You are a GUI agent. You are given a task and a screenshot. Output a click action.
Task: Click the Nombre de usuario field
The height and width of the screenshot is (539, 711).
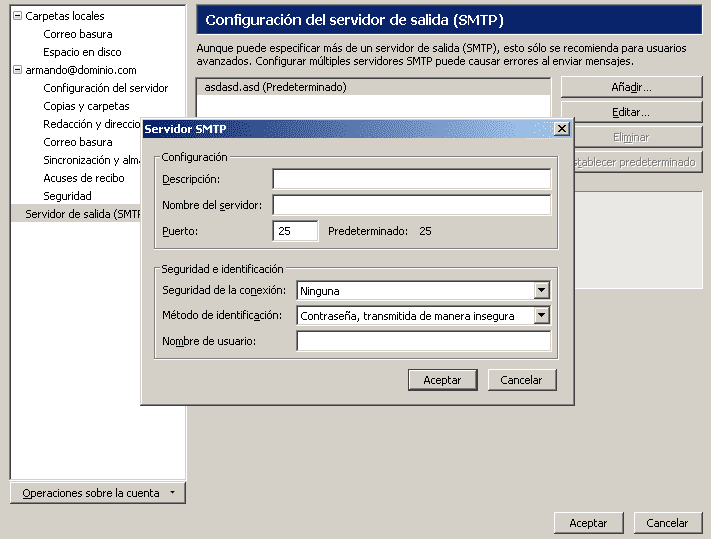pyautogui.click(x=423, y=342)
